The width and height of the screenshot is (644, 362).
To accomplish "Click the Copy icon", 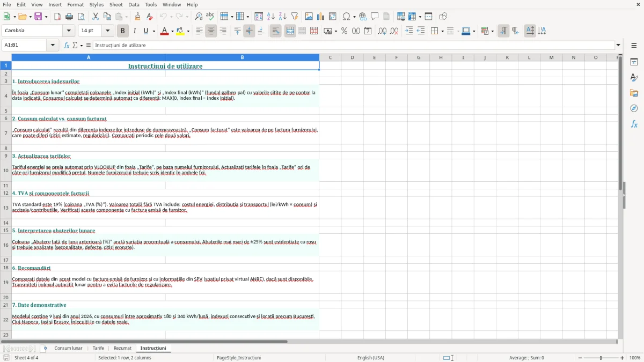I will click(x=107, y=17).
